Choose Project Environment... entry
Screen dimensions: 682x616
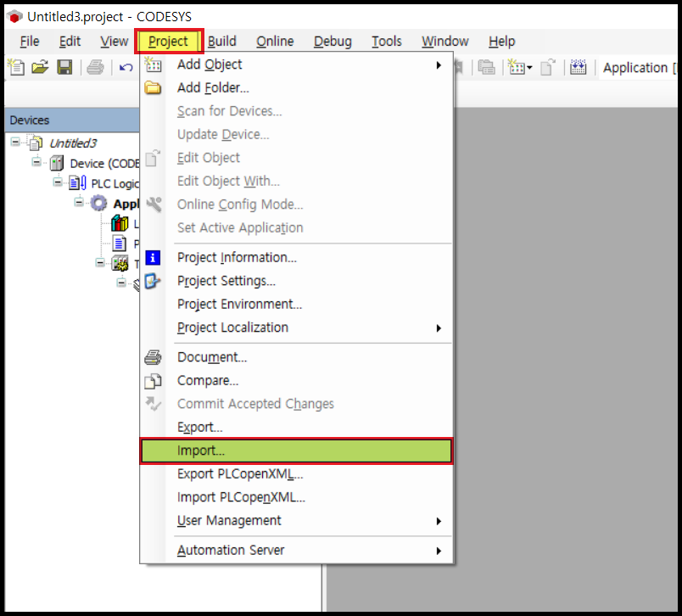[297, 304]
